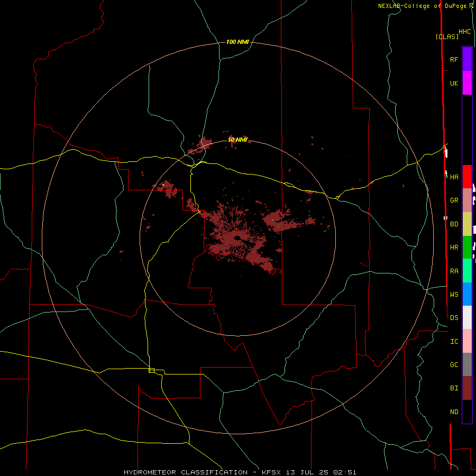Click the IC legend label
476x476 pixels.
point(454,341)
